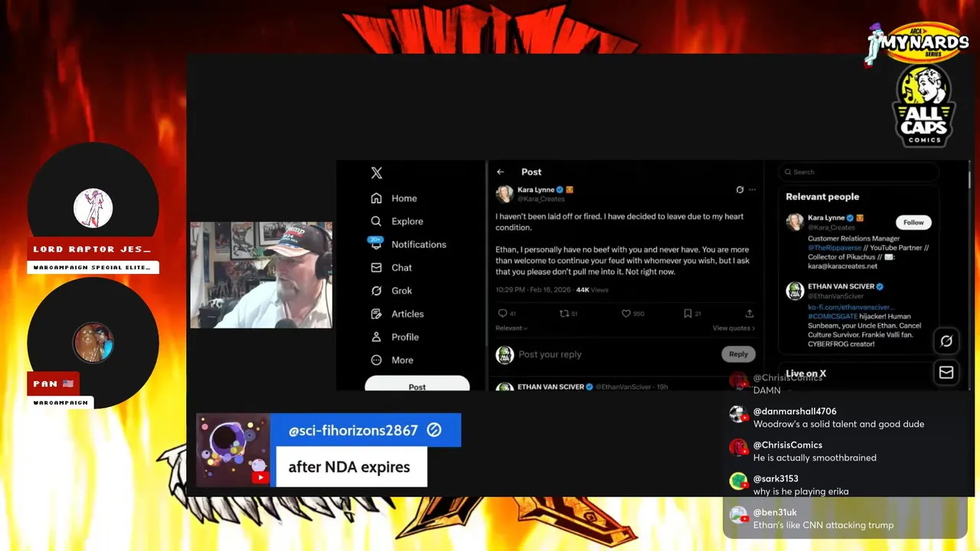980x551 pixels.
Task: Click ETHAN VAN SCIVER name in reply below
Action: click(550, 386)
